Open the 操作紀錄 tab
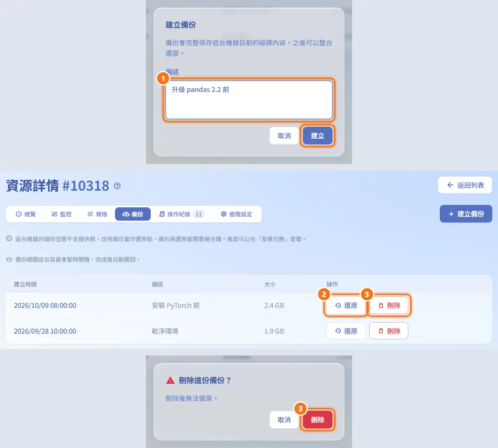 (182, 214)
